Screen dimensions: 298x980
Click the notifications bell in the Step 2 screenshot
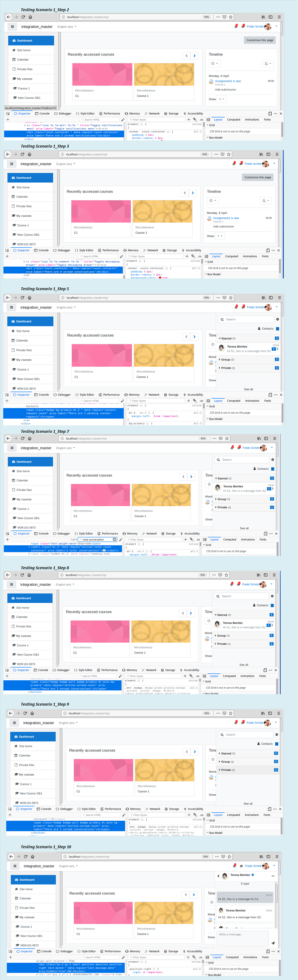236,26
